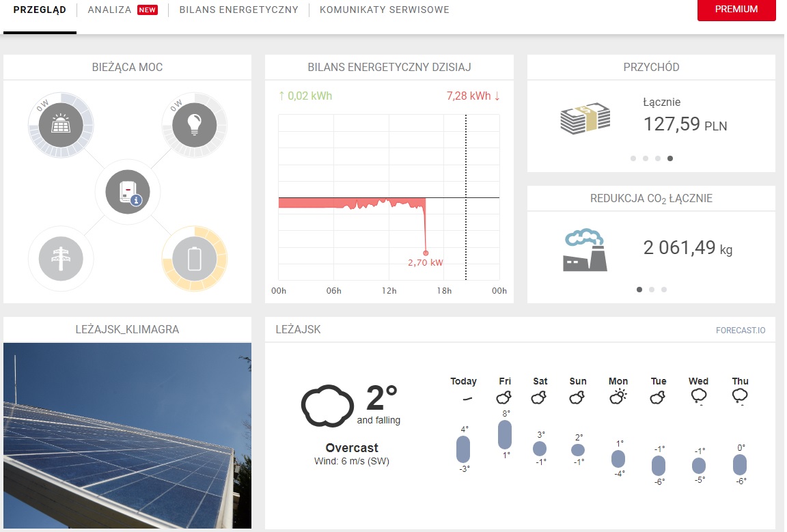The image size is (787, 532).
Task: Select first CO2 carousel dot
Action: click(639, 290)
